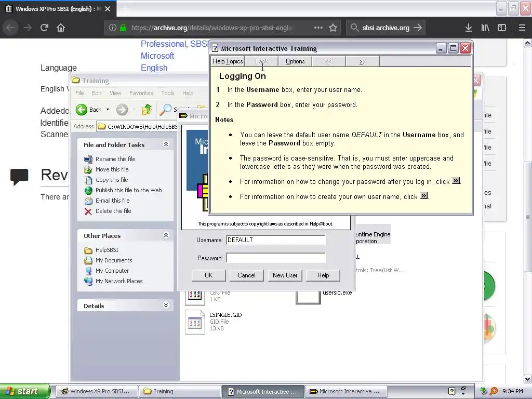Select the LSINGLE.GID file icon
This screenshot has height=399, width=532.
coord(195,322)
